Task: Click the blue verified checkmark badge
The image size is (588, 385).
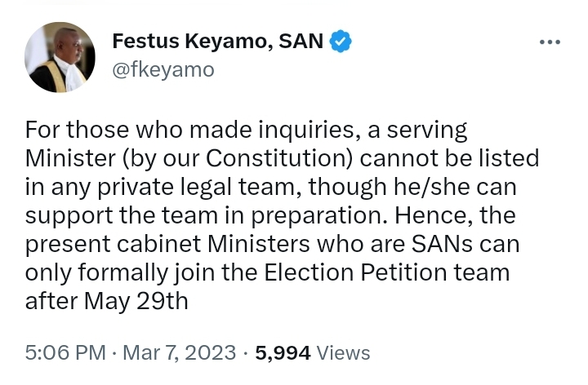Action: point(341,41)
